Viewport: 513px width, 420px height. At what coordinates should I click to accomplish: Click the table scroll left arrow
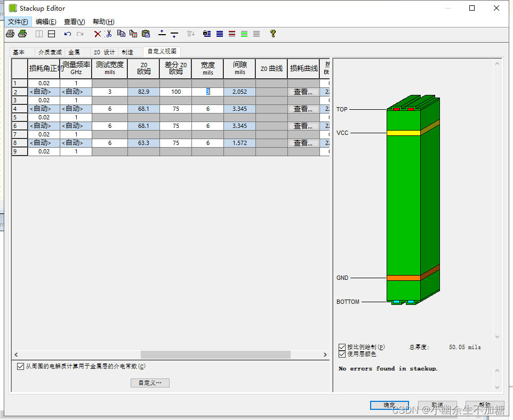point(16,354)
